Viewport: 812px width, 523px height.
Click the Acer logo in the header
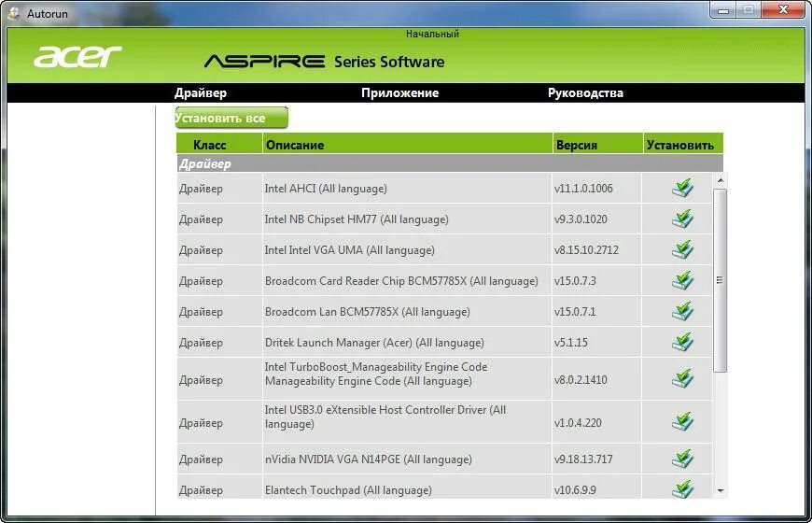77,56
